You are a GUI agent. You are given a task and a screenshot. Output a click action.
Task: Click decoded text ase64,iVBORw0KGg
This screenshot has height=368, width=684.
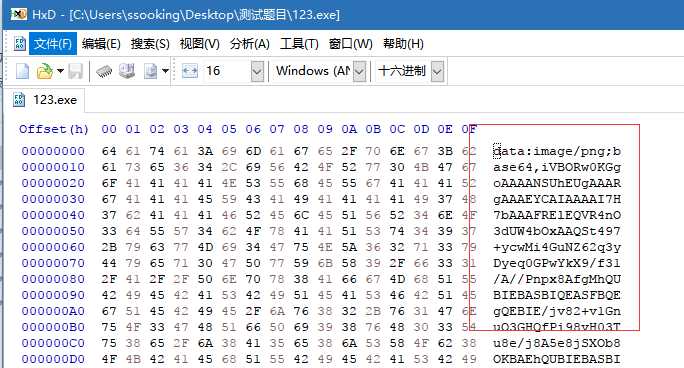557,167
